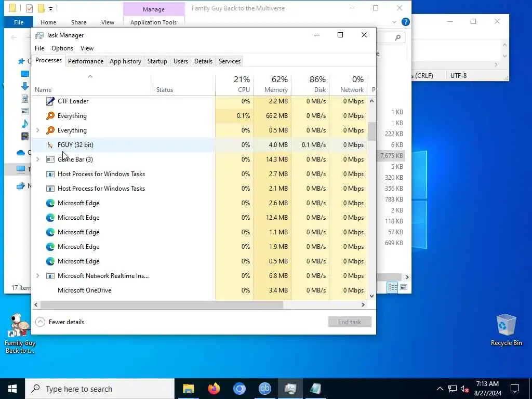532x399 pixels.
Task: Sort processes by the Name column header
Action: (92, 85)
